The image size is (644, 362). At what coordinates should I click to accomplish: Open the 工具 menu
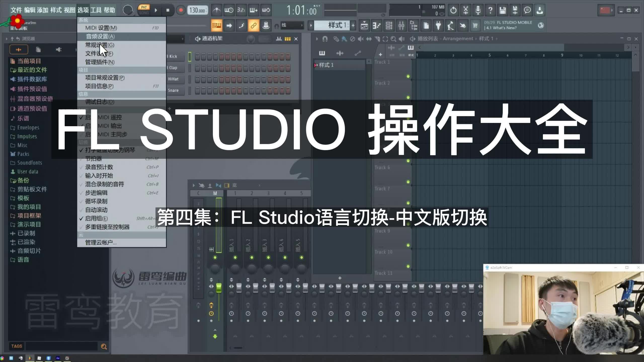pyautogui.click(x=96, y=10)
